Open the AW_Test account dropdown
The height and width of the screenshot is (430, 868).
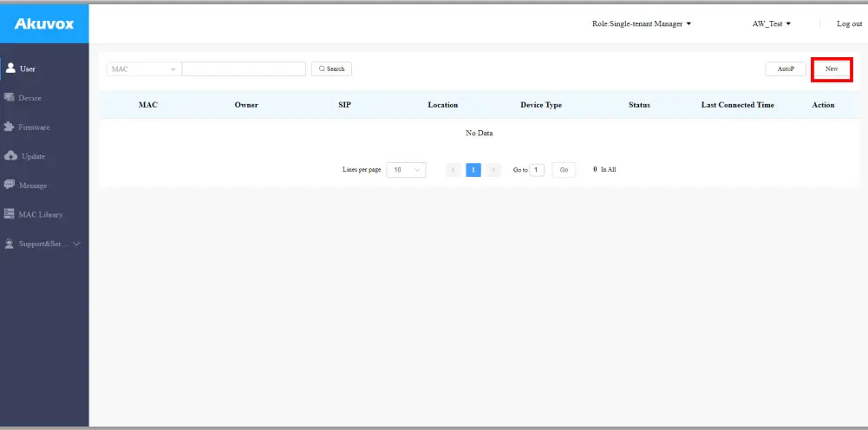pyautogui.click(x=771, y=23)
